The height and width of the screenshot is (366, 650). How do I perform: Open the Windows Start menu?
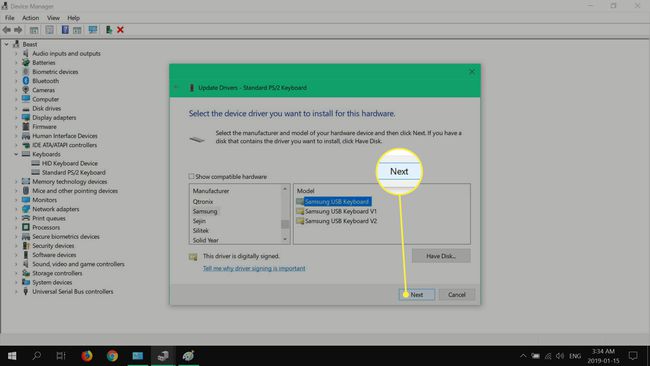click(x=12, y=356)
